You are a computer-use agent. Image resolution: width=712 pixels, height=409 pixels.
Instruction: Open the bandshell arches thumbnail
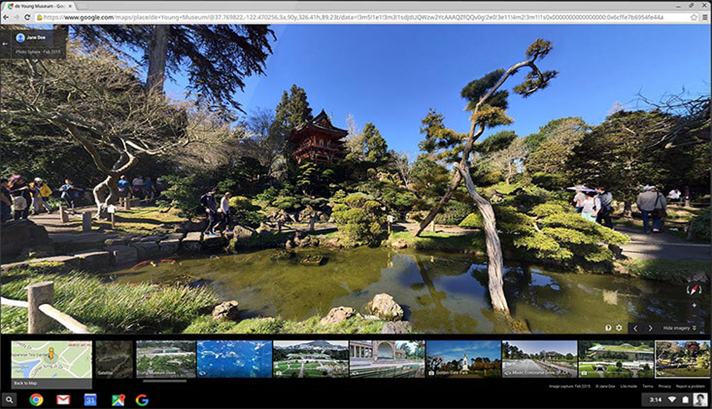click(x=387, y=359)
